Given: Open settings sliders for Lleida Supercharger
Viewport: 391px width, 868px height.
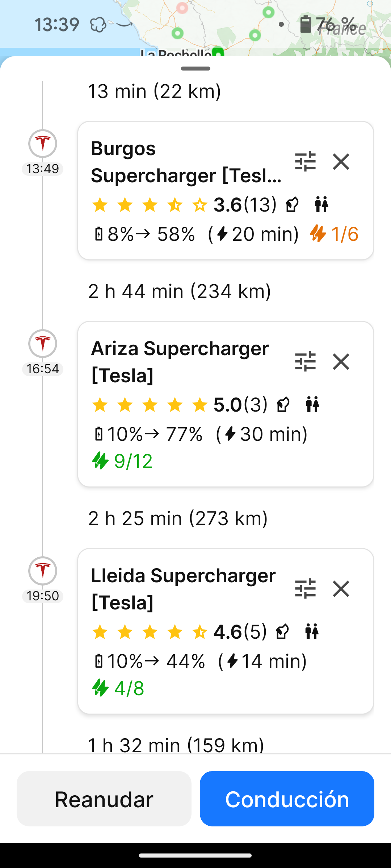Looking at the screenshot, I should tap(305, 588).
